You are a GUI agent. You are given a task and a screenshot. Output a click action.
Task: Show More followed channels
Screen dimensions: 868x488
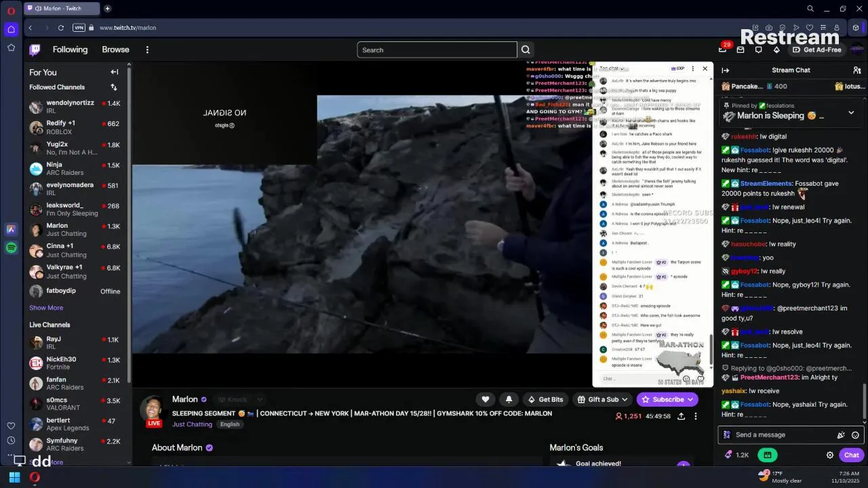(x=46, y=308)
